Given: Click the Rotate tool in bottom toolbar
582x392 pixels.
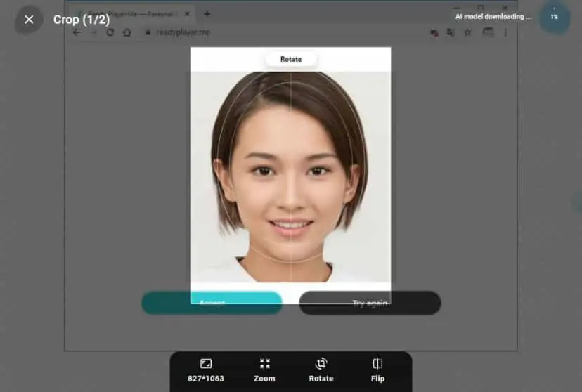Looking at the screenshot, I should pos(321,370).
